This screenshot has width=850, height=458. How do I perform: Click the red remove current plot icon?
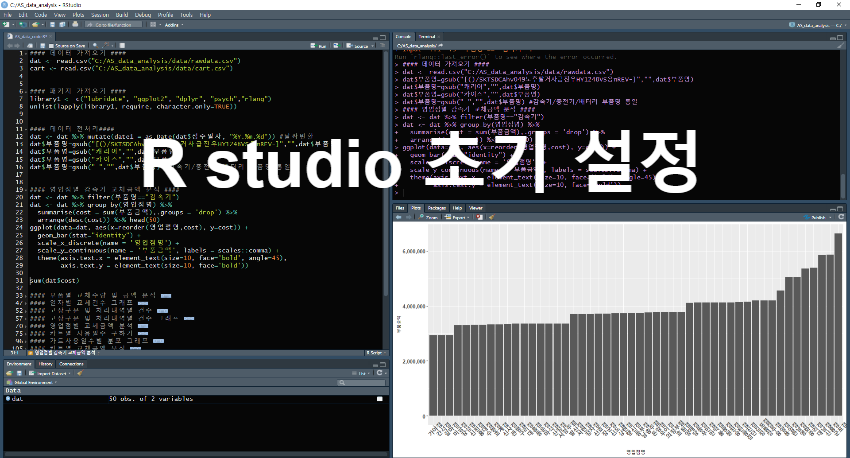[479, 217]
